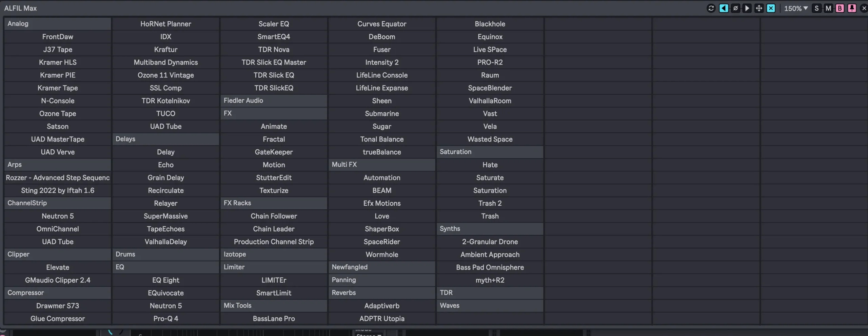Click the forward arrow icon
The width and height of the screenshot is (868, 336).
coord(747,8)
